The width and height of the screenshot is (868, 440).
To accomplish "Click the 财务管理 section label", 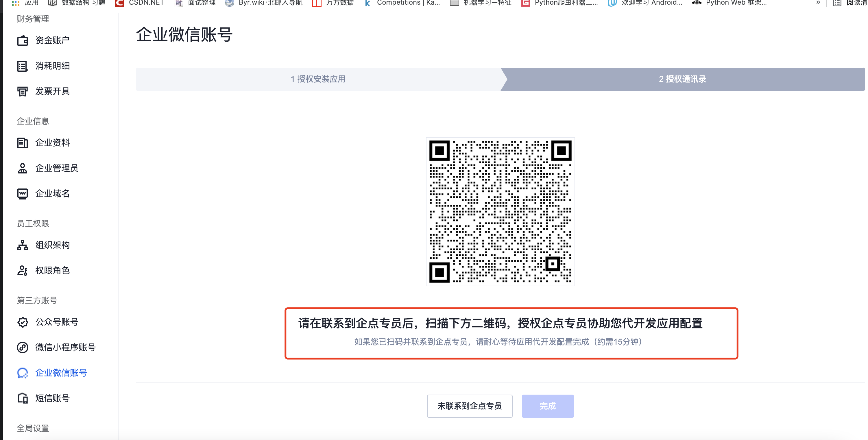I will point(33,19).
